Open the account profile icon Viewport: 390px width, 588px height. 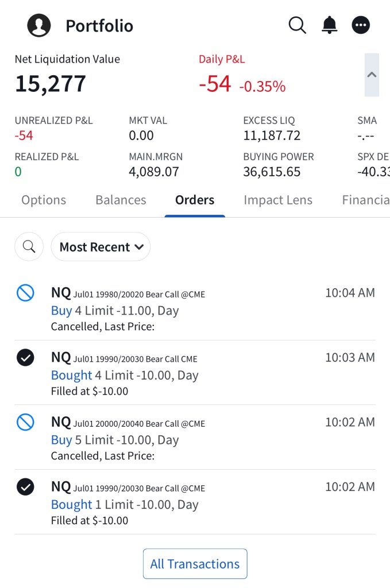pos(39,25)
